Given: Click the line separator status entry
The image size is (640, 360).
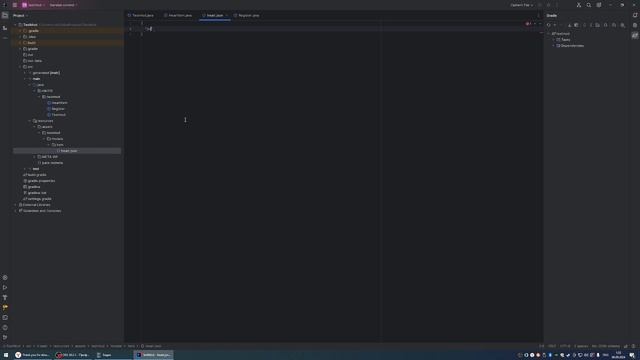Looking at the screenshot, I should pyautogui.click(x=552, y=346).
